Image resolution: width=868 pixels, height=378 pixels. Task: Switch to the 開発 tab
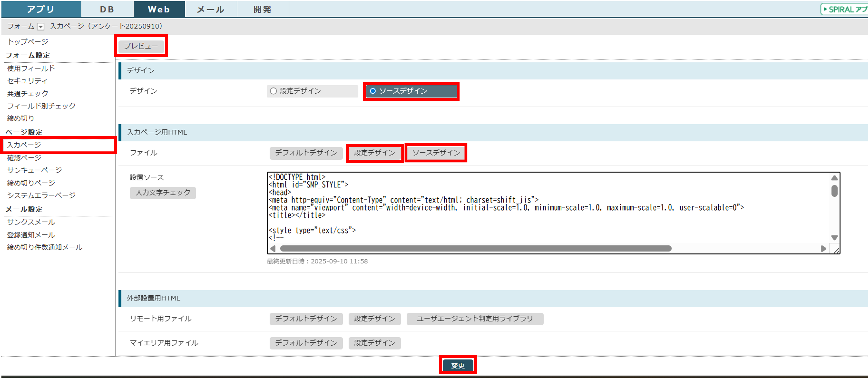click(x=263, y=9)
